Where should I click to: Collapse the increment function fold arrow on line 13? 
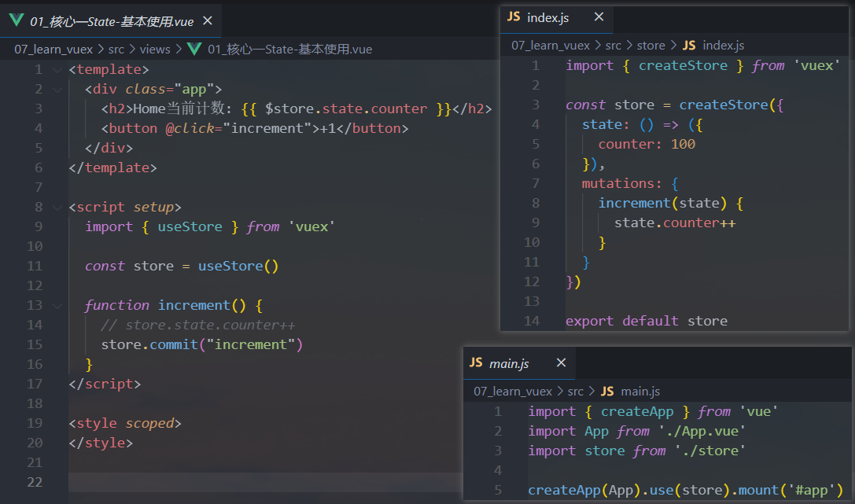(x=57, y=306)
